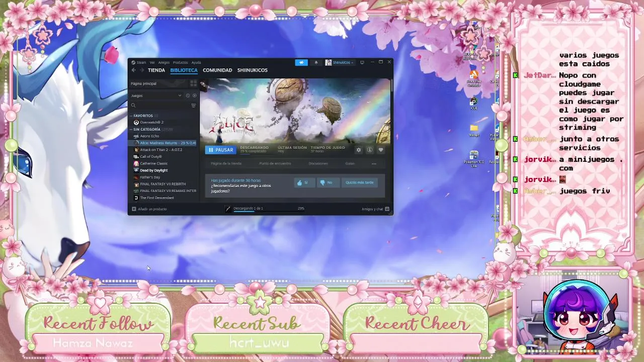
Task: Go forward with the Steam forward arrow
Action: point(142,70)
